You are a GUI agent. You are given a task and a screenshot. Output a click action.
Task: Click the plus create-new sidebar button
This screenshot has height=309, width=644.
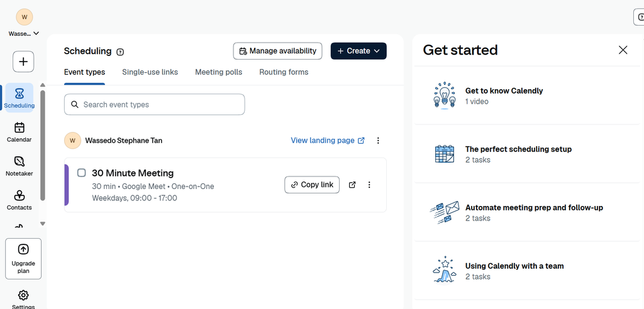23,62
